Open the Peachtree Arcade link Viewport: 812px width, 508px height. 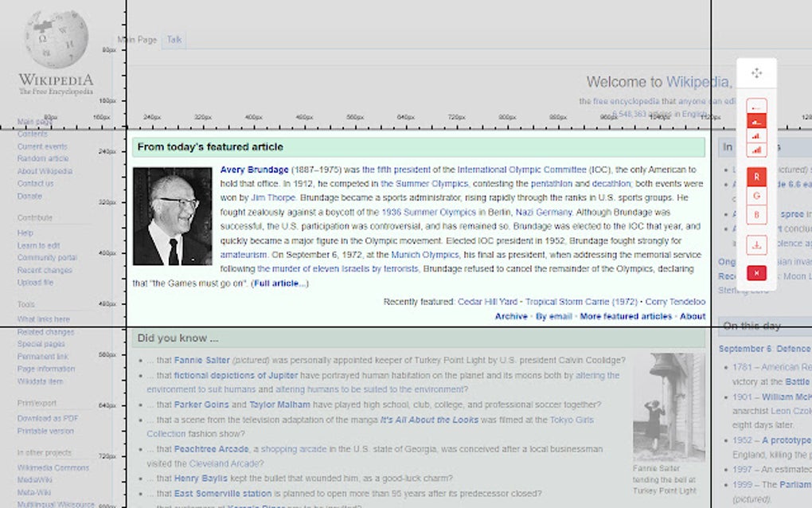pos(211,449)
